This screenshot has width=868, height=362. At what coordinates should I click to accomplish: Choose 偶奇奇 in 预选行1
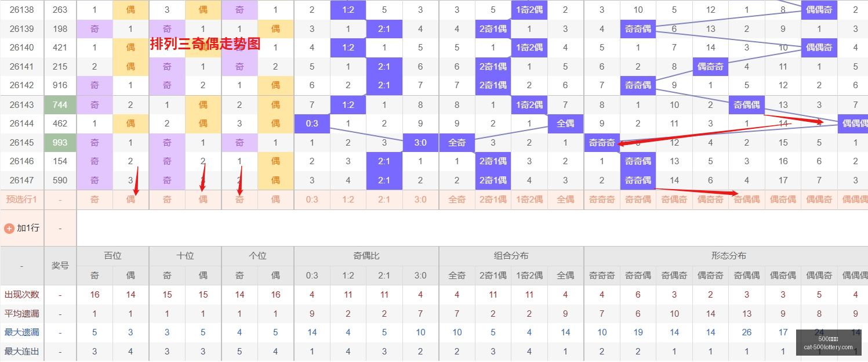[710, 200]
